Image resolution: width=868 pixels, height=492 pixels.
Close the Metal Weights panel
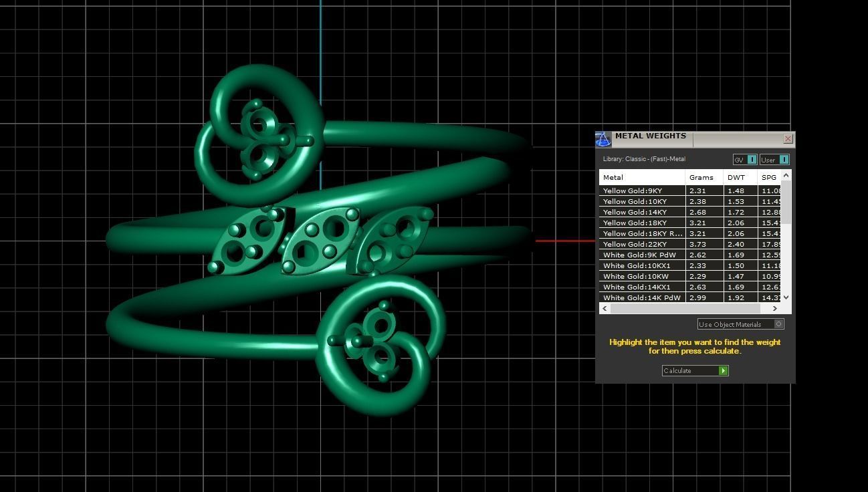788,138
